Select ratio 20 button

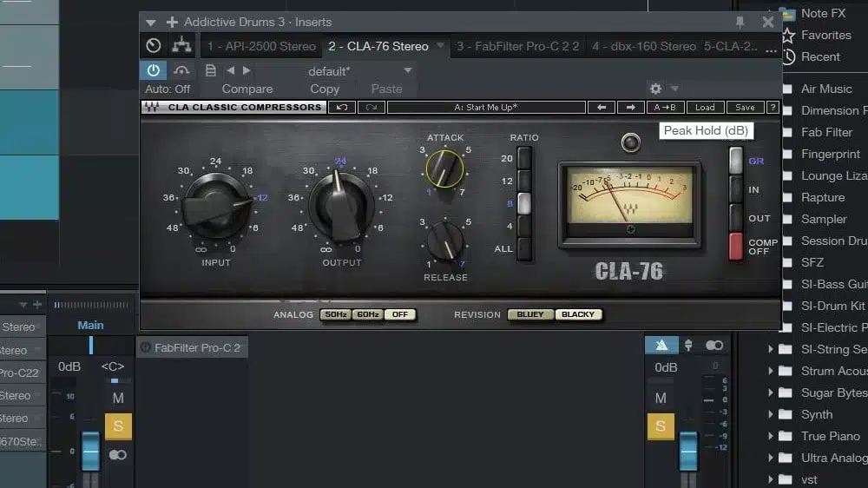pos(523,158)
